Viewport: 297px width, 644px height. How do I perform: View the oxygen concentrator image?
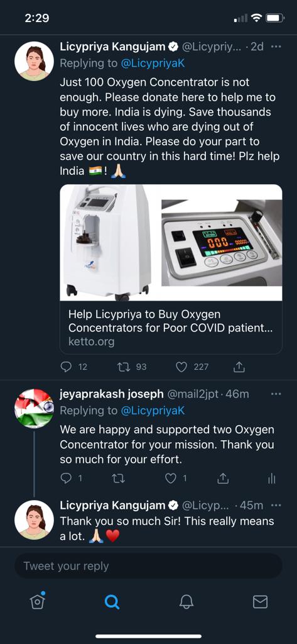click(171, 242)
